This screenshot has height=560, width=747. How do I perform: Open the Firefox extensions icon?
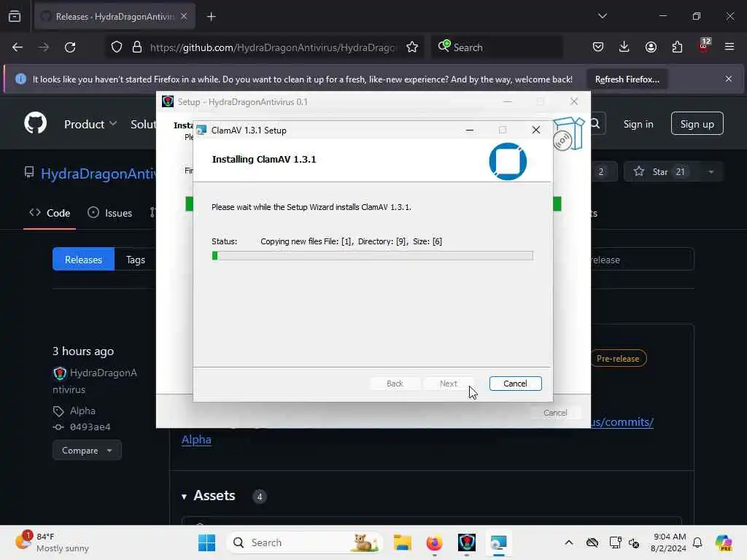pyautogui.click(x=677, y=47)
